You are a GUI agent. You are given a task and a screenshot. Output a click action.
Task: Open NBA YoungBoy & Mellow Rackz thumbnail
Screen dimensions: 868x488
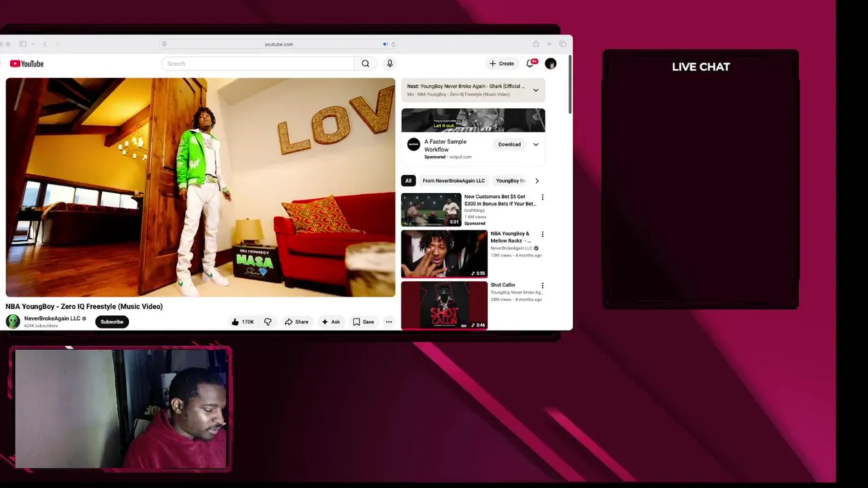click(444, 254)
